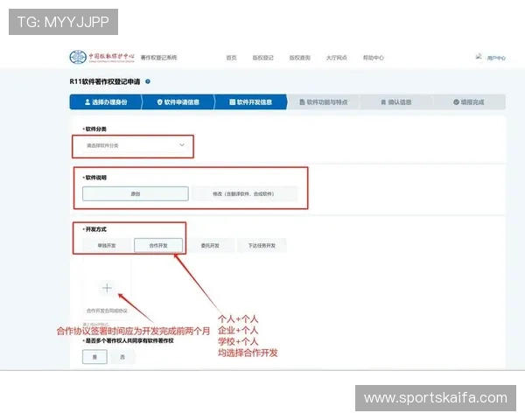Expand the 请选择软件分类 dropdown
The image size is (525, 420).
[136, 145]
